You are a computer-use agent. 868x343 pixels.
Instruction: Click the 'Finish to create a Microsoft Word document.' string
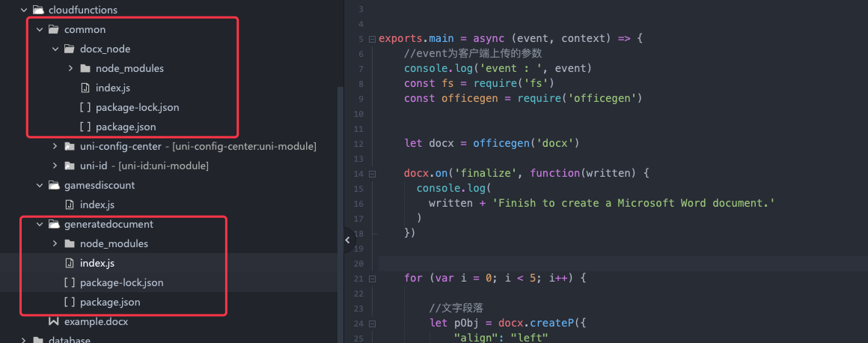click(x=632, y=204)
